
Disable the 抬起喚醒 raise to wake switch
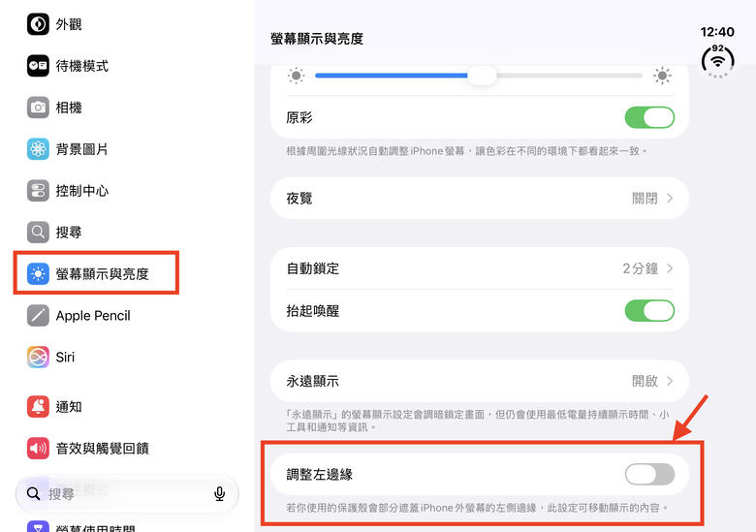(649, 311)
